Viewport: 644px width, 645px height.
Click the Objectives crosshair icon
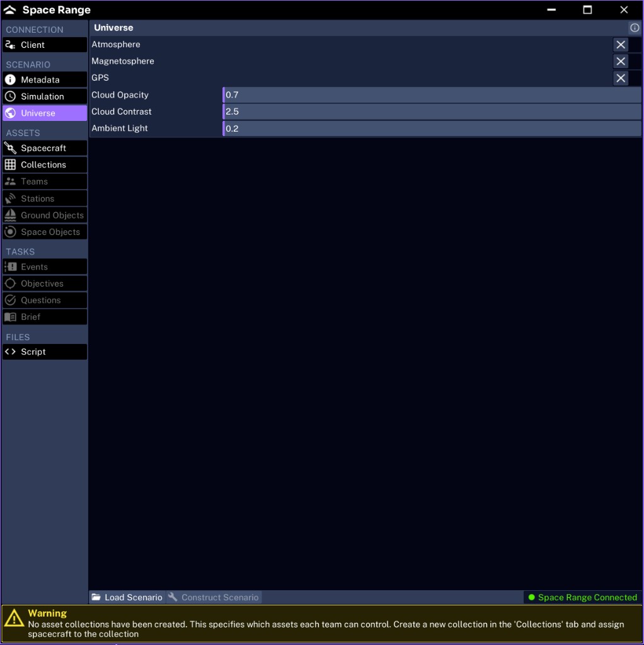[x=10, y=283]
